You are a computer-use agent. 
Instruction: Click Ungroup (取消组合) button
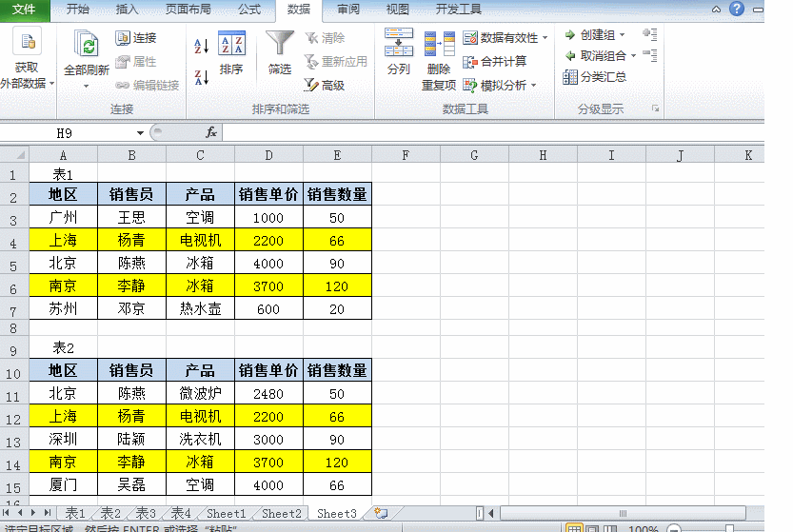[x=596, y=55]
